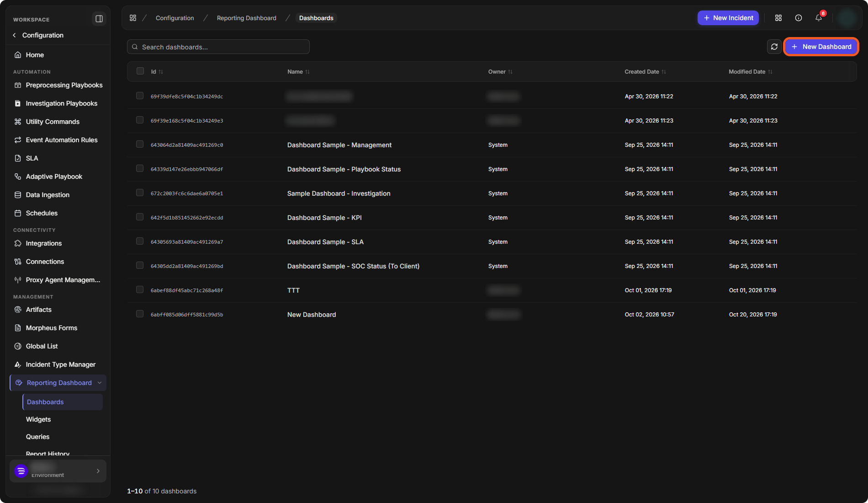
Task: Sort by the Name column arrows
Action: 307,72
